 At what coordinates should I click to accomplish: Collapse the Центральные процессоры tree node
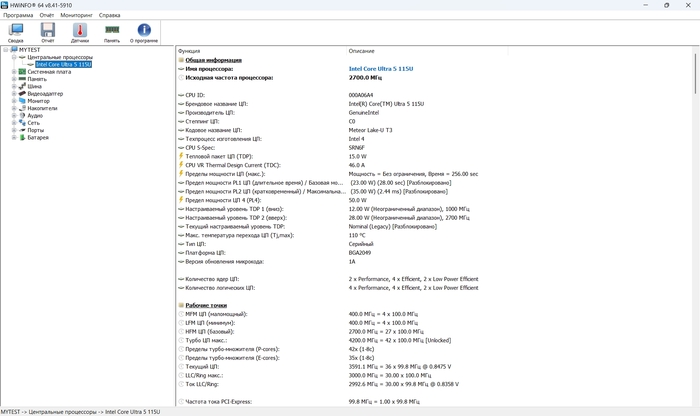click(14, 57)
